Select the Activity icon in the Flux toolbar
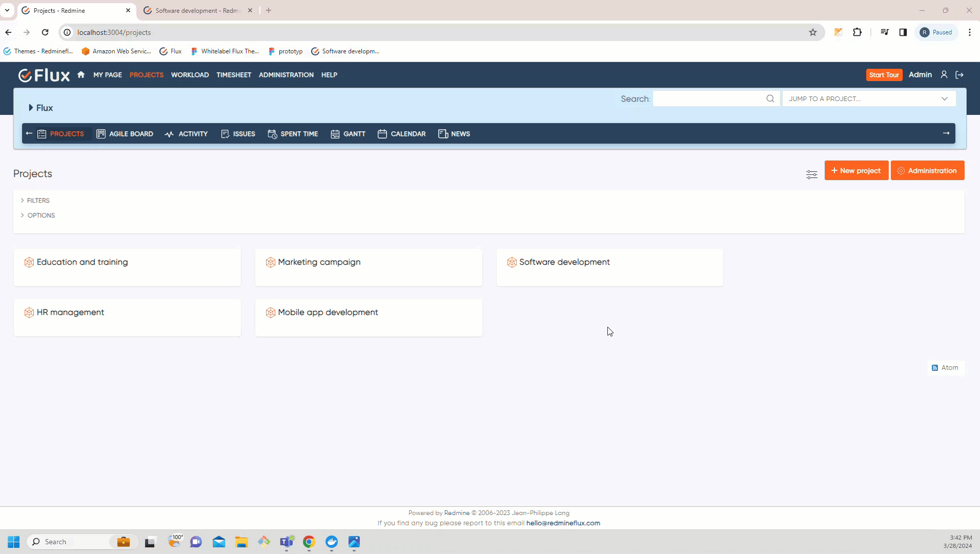The height and width of the screenshot is (554, 980). click(x=169, y=134)
